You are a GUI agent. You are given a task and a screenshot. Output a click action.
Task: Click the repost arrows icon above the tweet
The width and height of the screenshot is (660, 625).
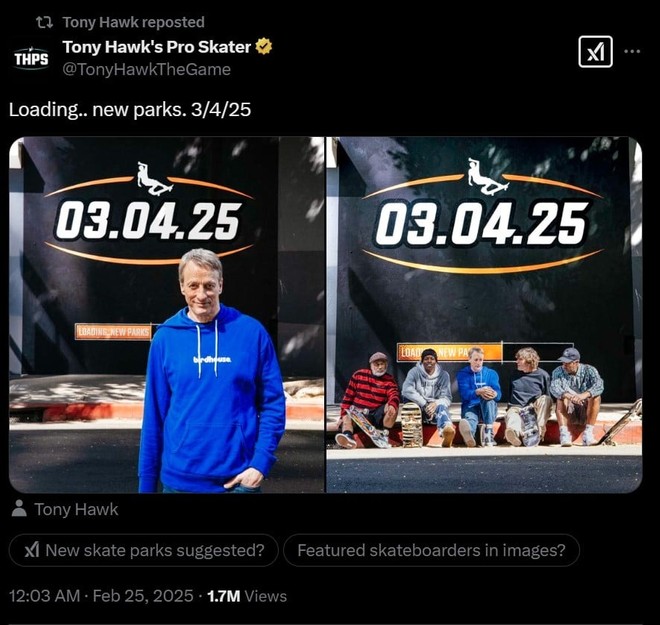pyautogui.click(x=45, y=22)
